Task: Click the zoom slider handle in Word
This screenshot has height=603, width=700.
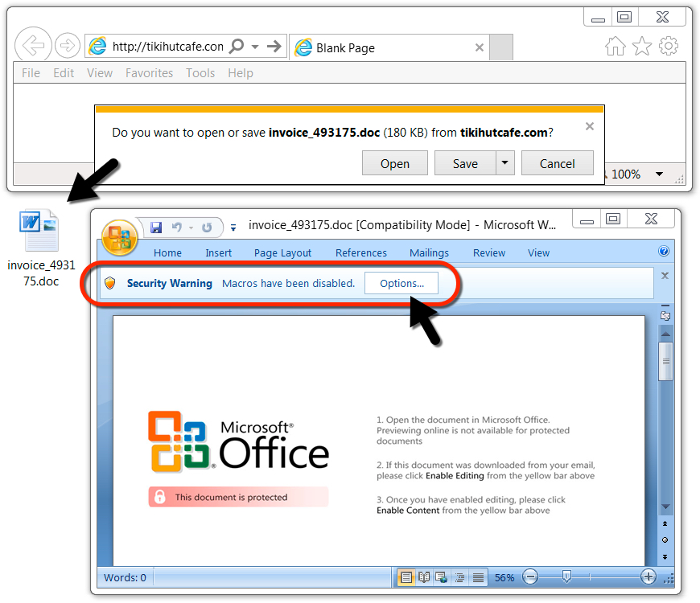Action: click(566, 576)
